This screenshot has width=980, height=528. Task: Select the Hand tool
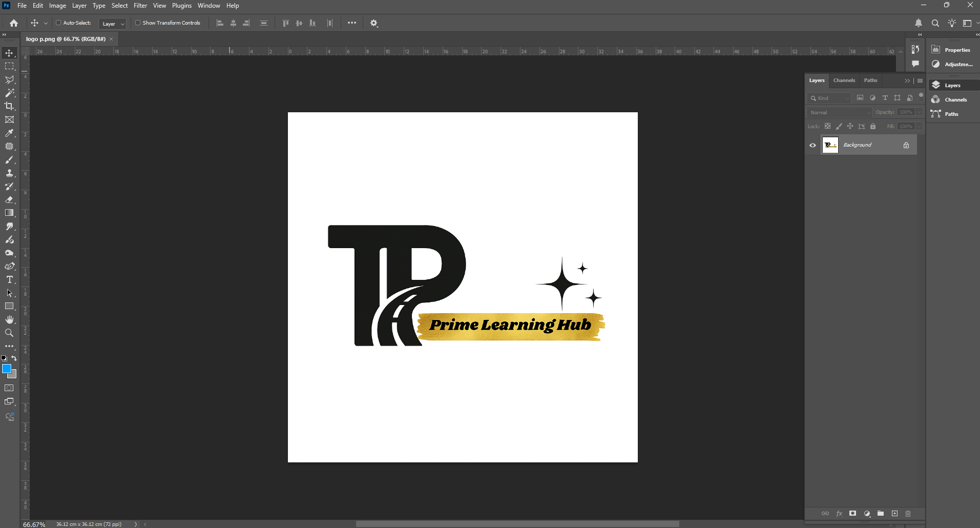point(9,319)
